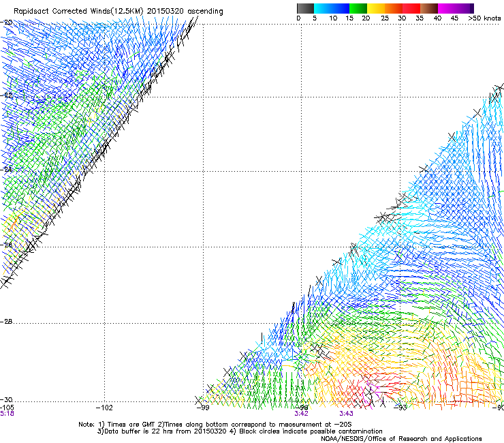
Task: Click the 'Note: 1) Times are GMT' line
Action: point(215,425)
